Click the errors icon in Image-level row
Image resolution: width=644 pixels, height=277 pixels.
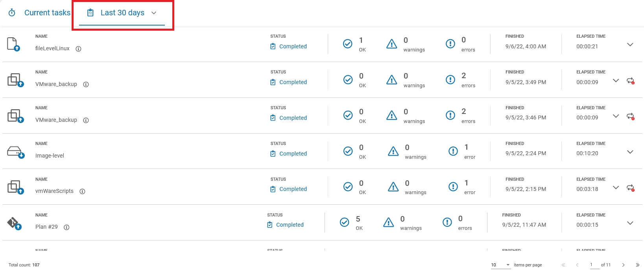click(453, 151)
